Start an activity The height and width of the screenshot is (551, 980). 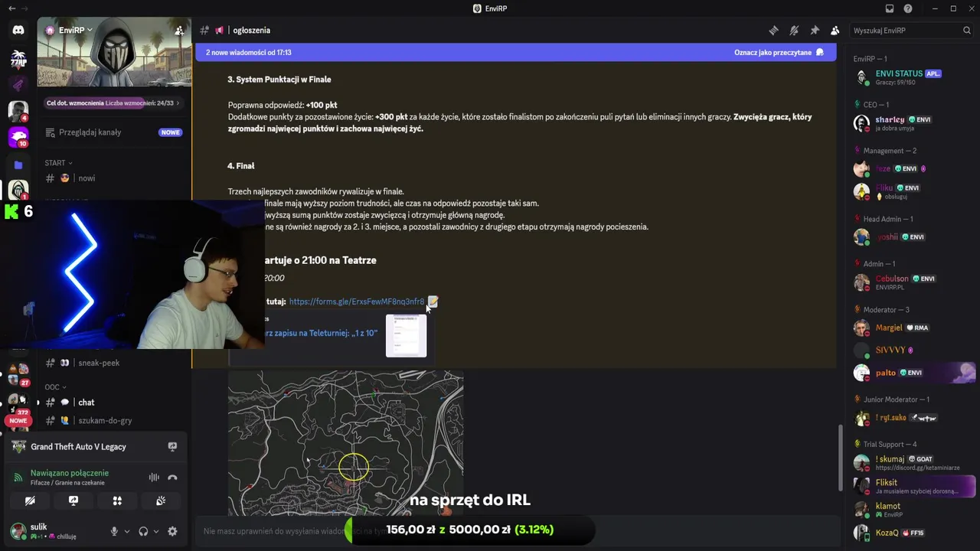[x=117, y=500]
